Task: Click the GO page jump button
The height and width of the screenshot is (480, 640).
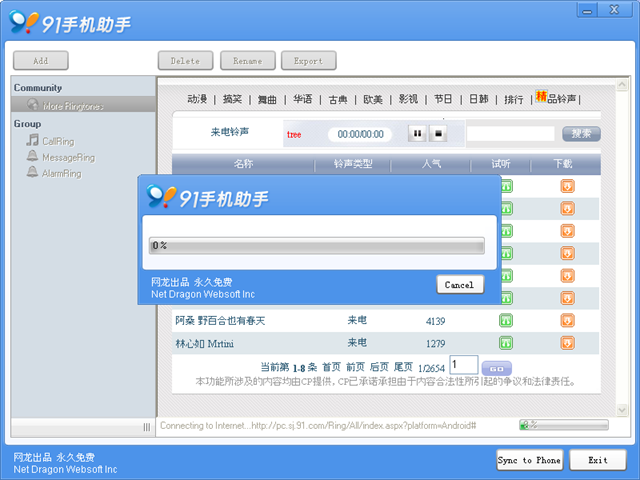Action: pos(496,368)
